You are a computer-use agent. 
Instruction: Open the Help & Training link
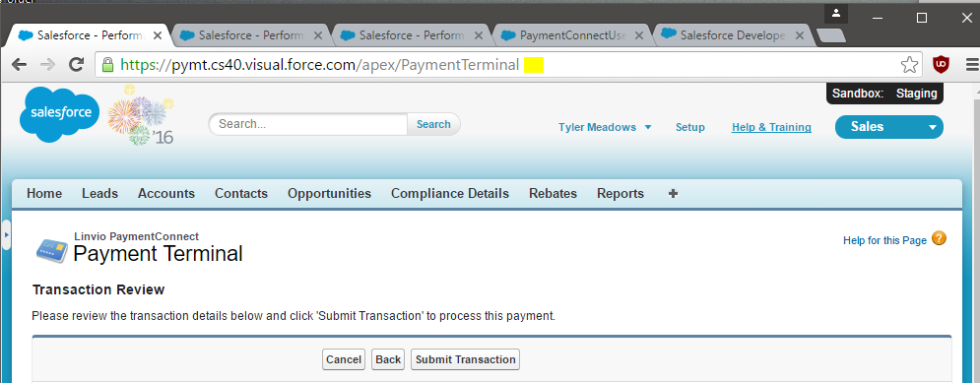(771, 127)
